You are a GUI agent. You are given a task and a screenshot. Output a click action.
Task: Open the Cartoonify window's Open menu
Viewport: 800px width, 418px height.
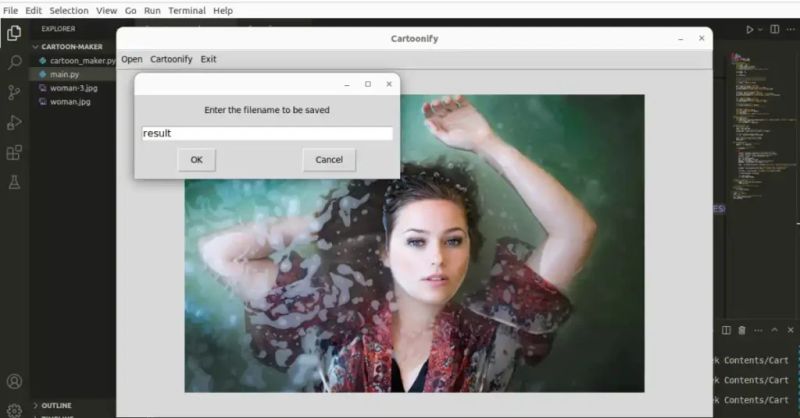pos(132,59)
